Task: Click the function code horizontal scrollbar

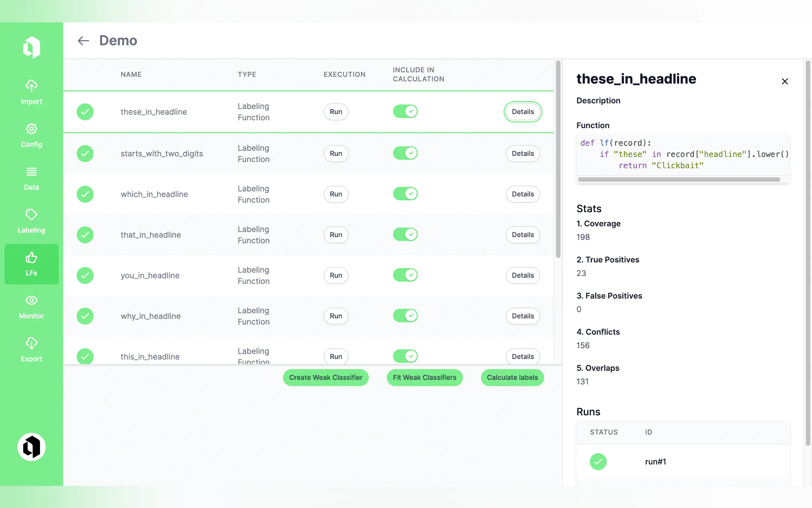Action: (679, 179)
